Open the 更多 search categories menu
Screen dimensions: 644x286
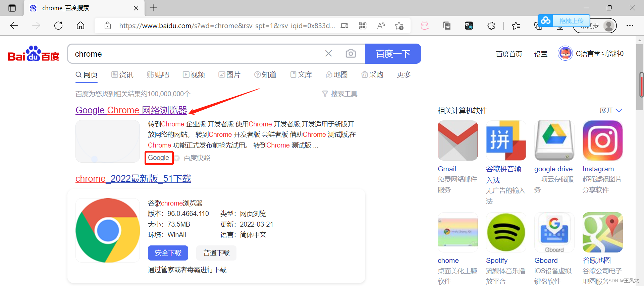click(404, 75)
